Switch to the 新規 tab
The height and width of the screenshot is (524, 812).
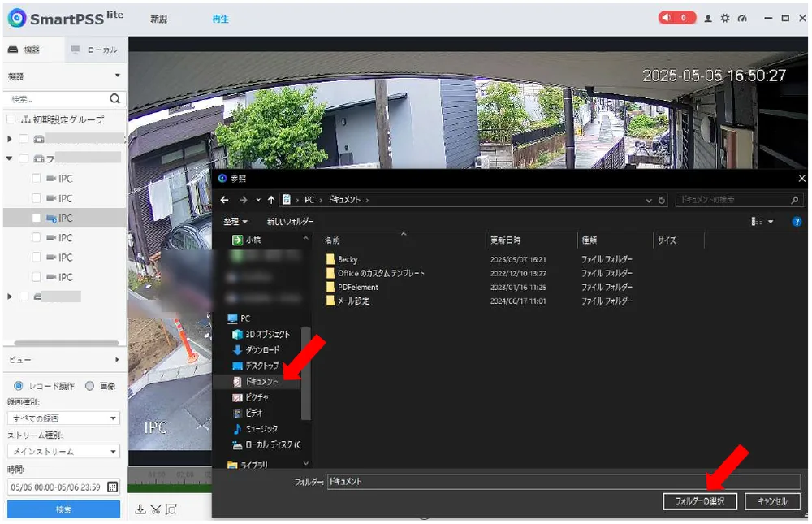(159, 19)
